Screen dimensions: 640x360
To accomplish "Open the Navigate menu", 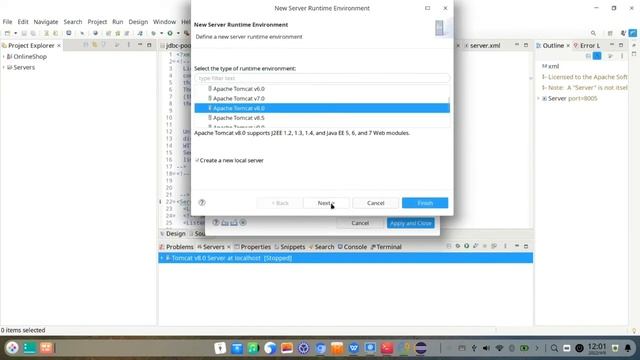I will [46, 22].
